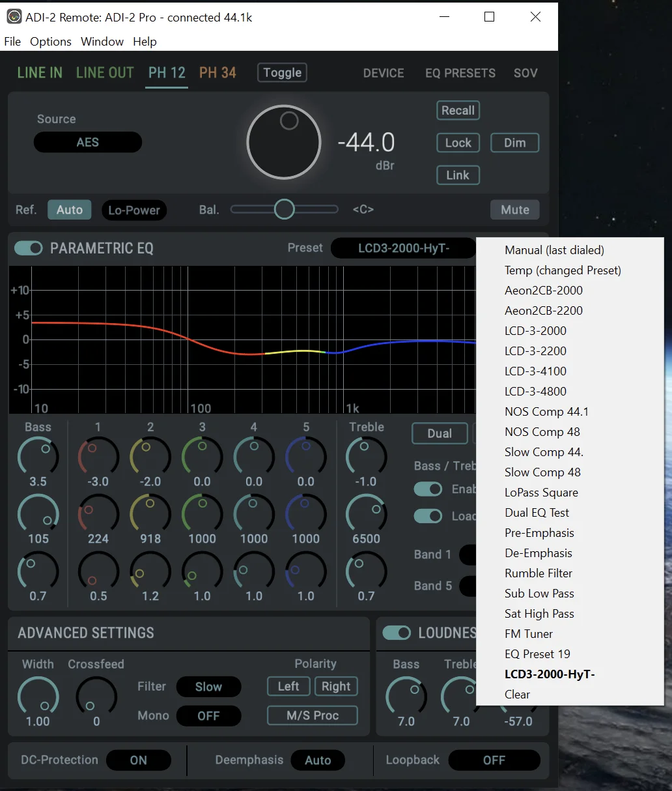Open the Options menu
672x791 pixels.
click(51, 42)
